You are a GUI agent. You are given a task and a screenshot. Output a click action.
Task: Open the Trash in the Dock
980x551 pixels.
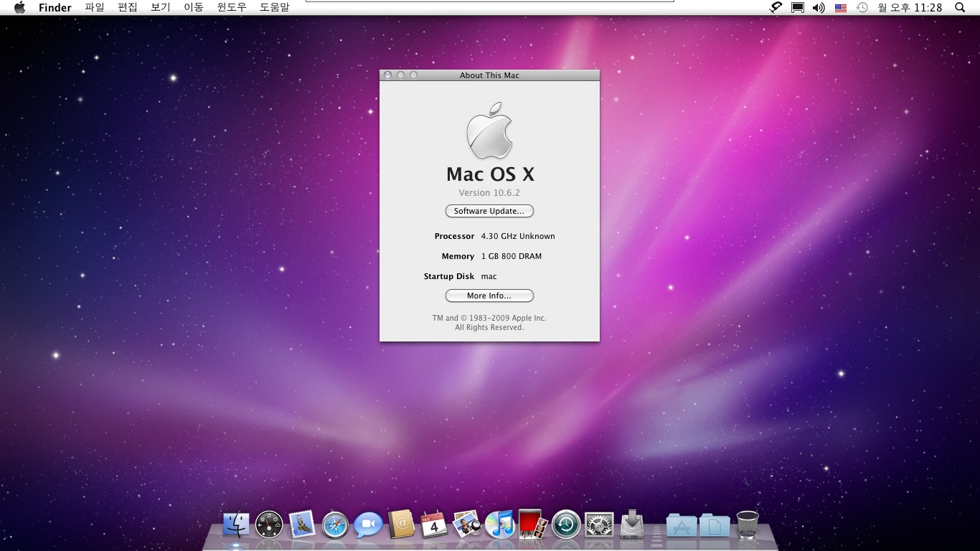coord(748,524)
